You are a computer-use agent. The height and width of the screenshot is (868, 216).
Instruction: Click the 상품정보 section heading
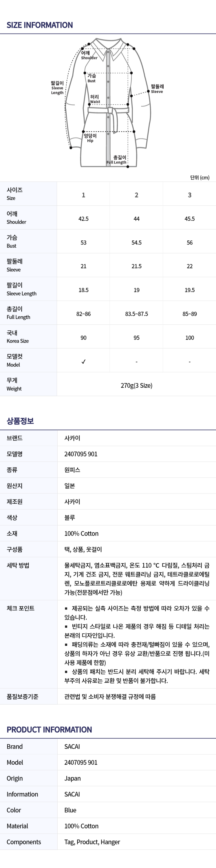[x=20, y=421]
